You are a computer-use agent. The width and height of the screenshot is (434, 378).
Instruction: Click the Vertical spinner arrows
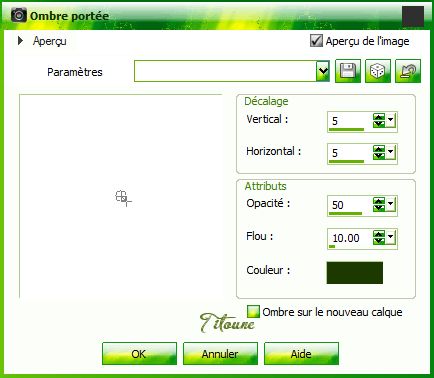click(x=379, y=120)
